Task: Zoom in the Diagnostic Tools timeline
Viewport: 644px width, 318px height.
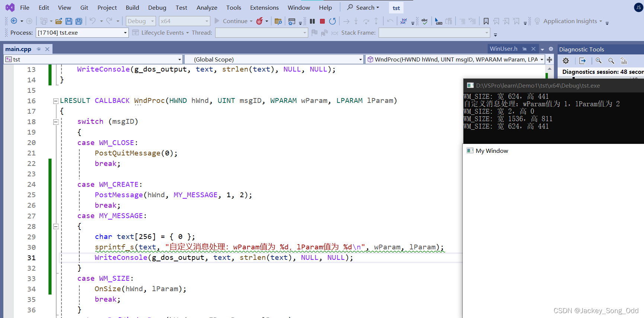Action: point(599,61)
